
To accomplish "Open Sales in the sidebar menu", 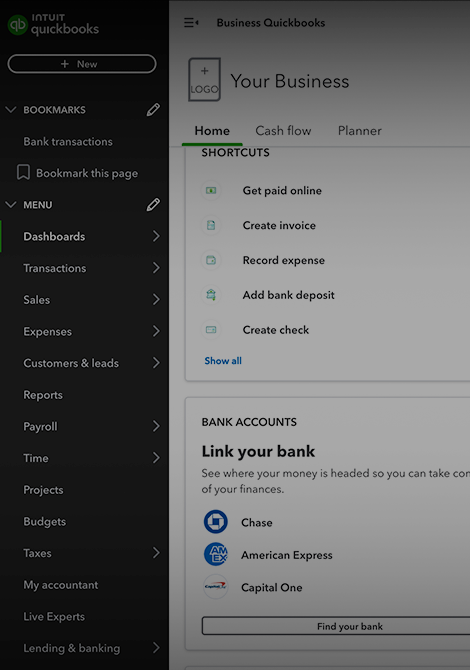I will (x=36, y=300).
